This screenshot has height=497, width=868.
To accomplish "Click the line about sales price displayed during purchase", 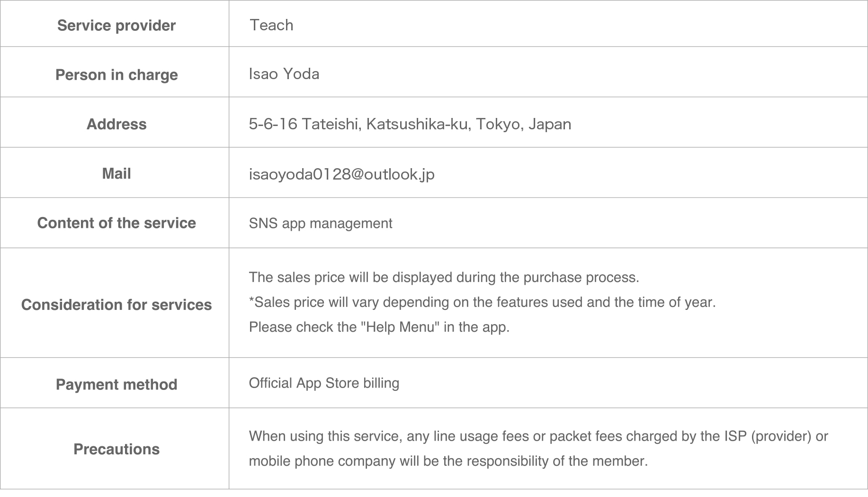I will pos(444,277).
